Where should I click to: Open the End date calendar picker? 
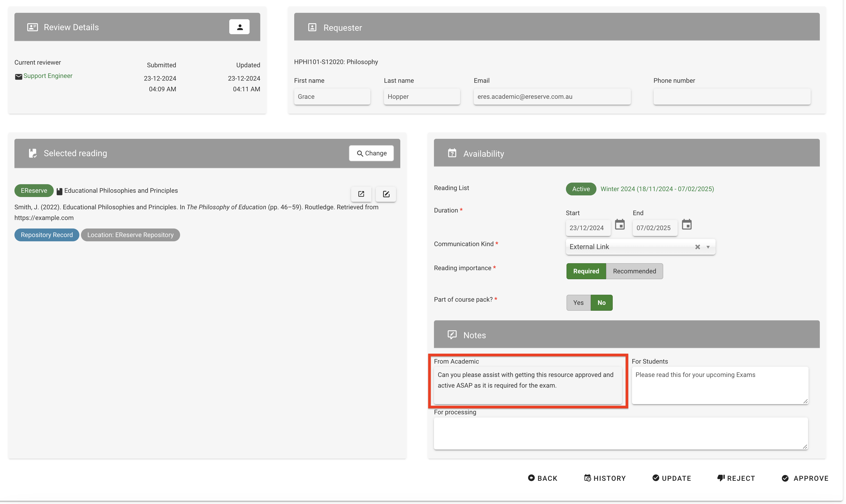pyautogui.click(x=686, y=225)
